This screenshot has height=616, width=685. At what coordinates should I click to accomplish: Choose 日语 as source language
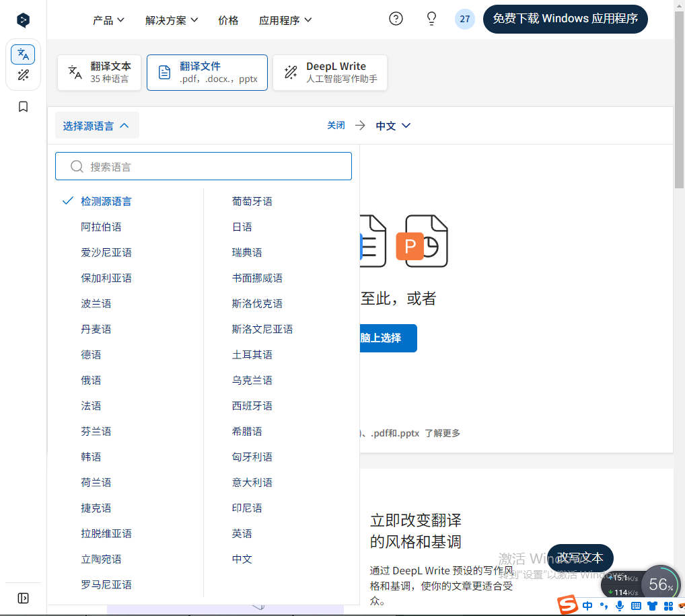[242, 227]
